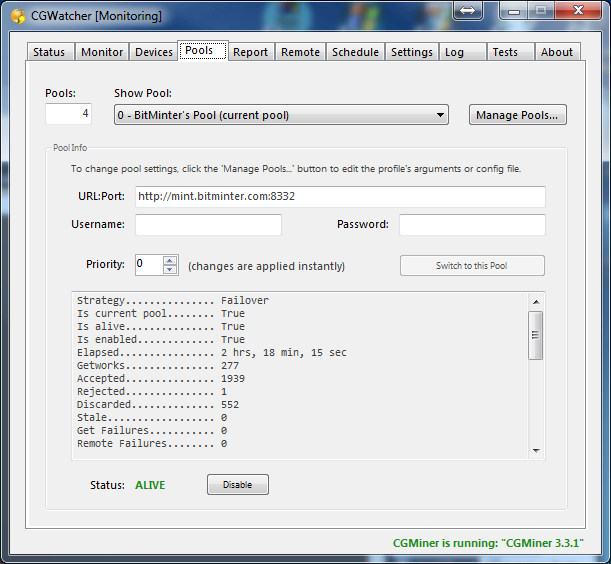The width and height of the screenshot is (611, 564).
Task: Click the pool info scrollbar up arrow
Action: click(536, 302)
